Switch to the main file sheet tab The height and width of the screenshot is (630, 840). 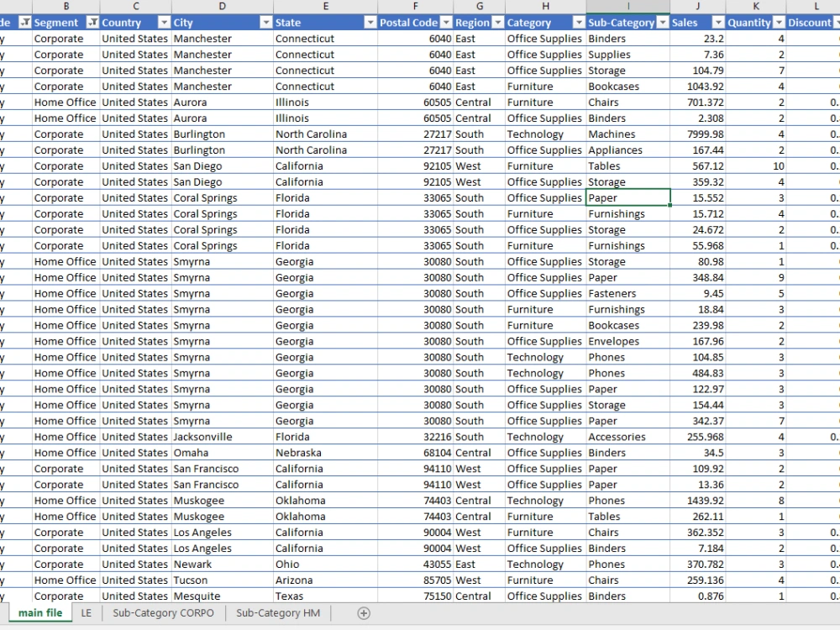40,613
